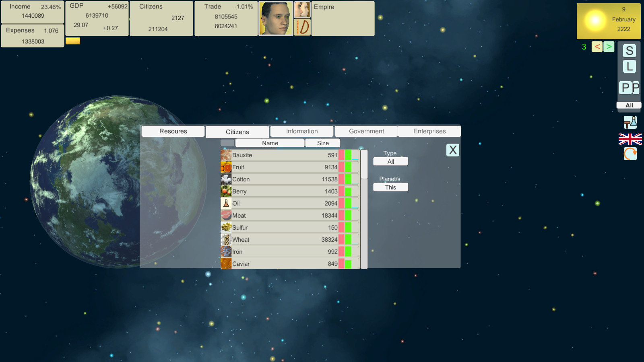
Task: Increase game speed with green right arrow
Action: tap(609, 47)
